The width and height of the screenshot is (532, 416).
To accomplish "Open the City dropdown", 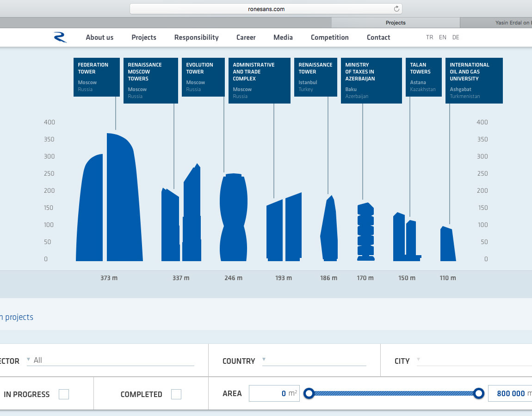I will (474, 361).
